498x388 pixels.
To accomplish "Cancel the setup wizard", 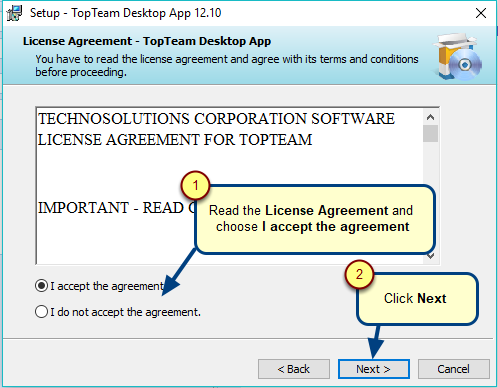I will [x=453, y=369].
